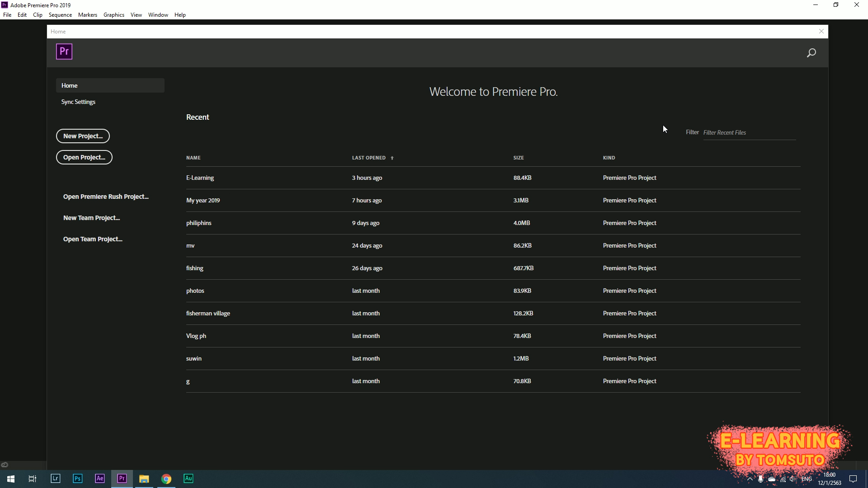Open the Sequence menu
868x488 pixels.
click(x=60, y=14)
